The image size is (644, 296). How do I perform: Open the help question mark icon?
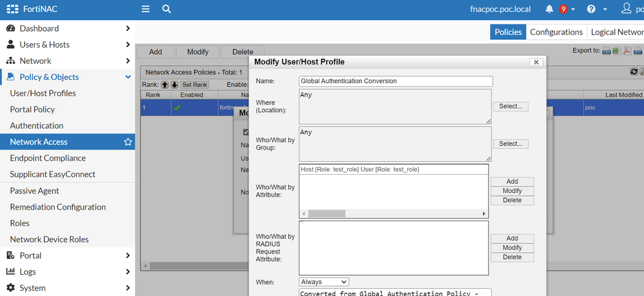click(x=592, y=9)
